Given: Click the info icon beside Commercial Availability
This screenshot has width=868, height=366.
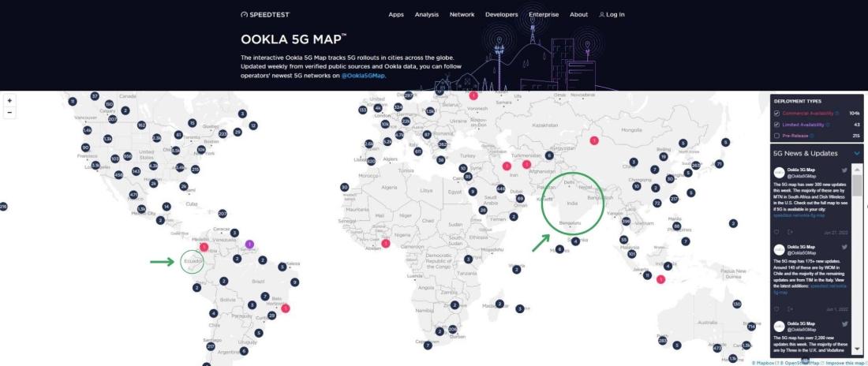Looking at the screenshot, I should pyautogui.click(x=837, y=114).
